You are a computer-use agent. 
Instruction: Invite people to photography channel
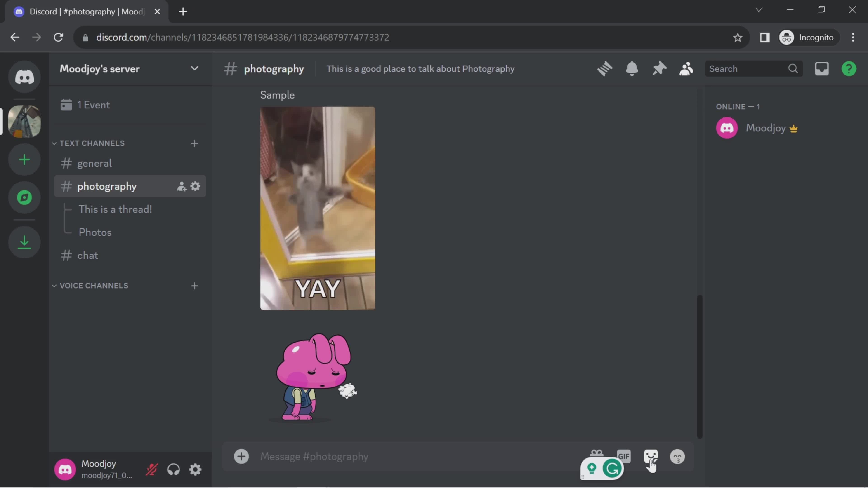click(182, 186)
